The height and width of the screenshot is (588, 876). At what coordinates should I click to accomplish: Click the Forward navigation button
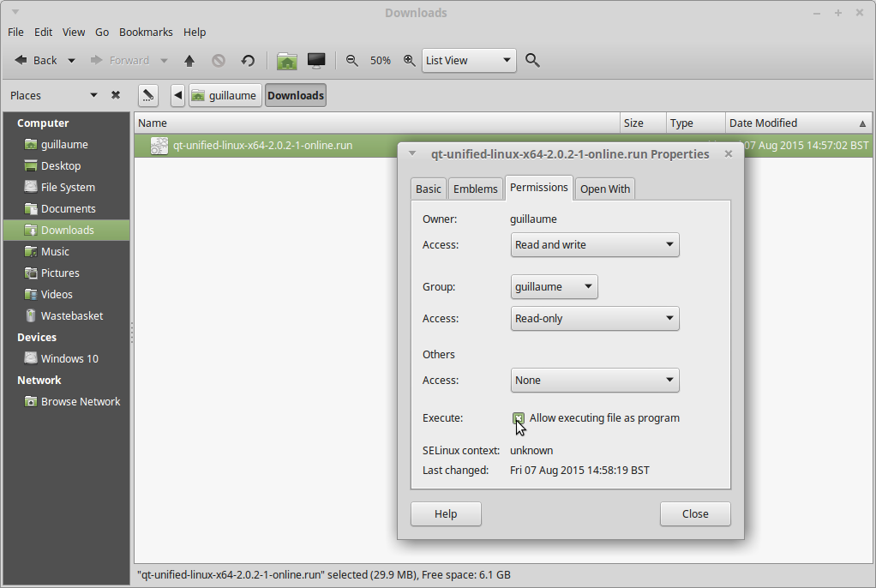(120, 60)
